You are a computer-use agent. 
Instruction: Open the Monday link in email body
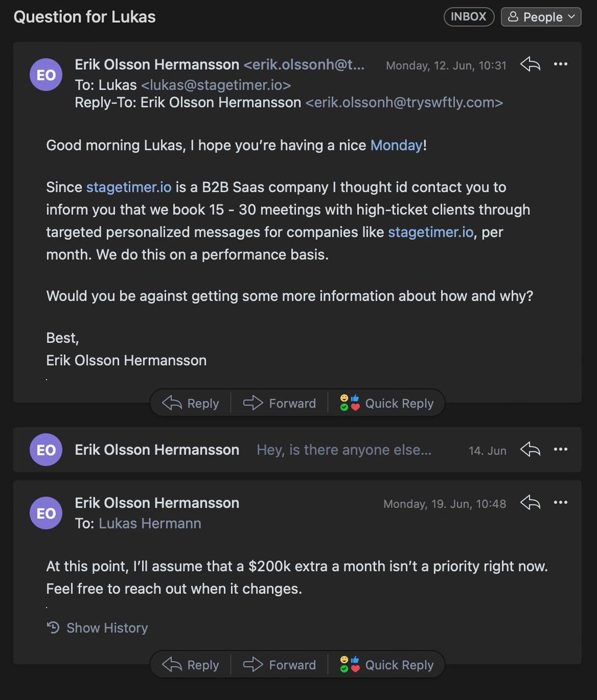(x=396, y=145)
